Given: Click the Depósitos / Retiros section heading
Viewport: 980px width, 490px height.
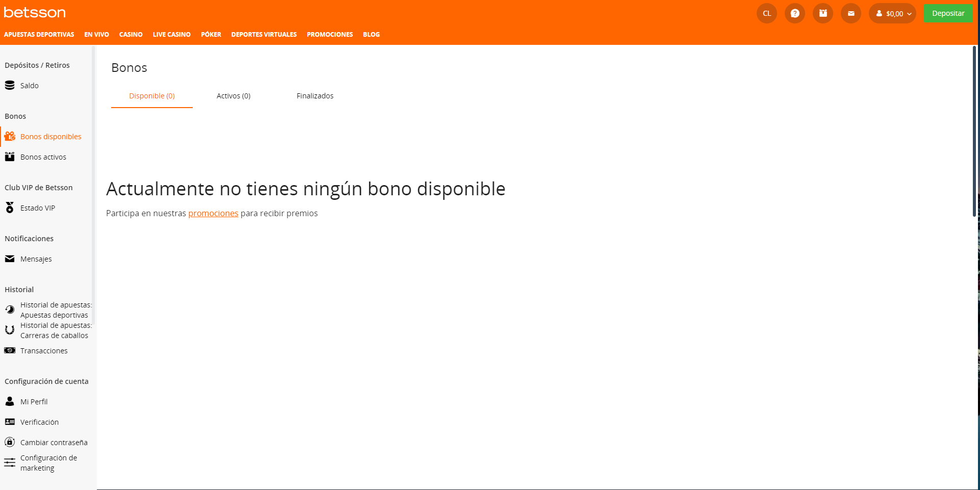Looking at the screenshot, I should 37,65.
